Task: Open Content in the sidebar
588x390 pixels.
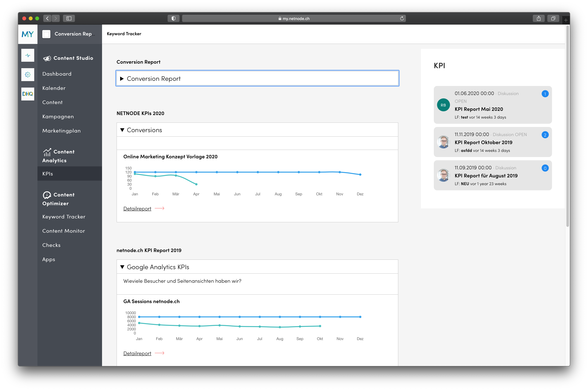Action: coord(52,102)
